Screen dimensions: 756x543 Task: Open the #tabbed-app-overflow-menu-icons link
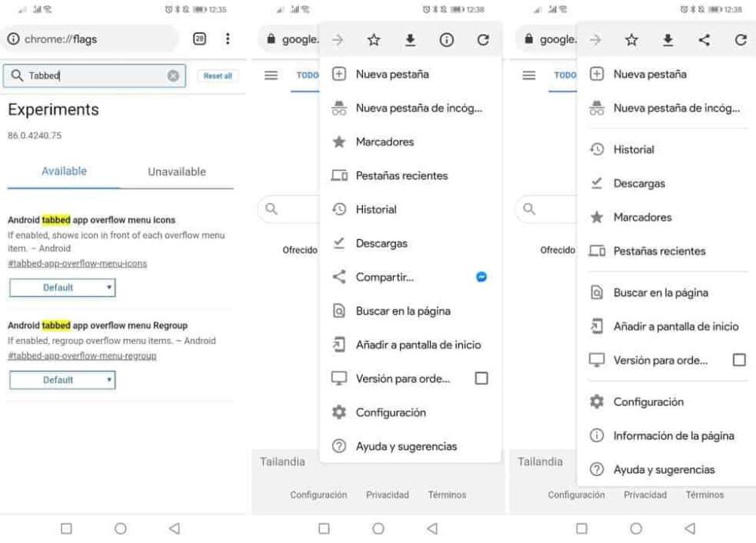pos(77,264)
